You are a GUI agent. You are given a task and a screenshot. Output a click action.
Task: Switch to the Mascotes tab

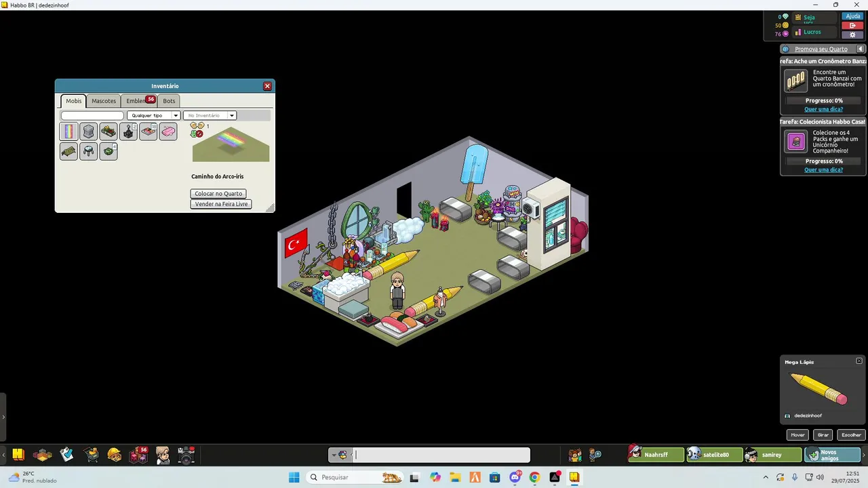[104, 101]
